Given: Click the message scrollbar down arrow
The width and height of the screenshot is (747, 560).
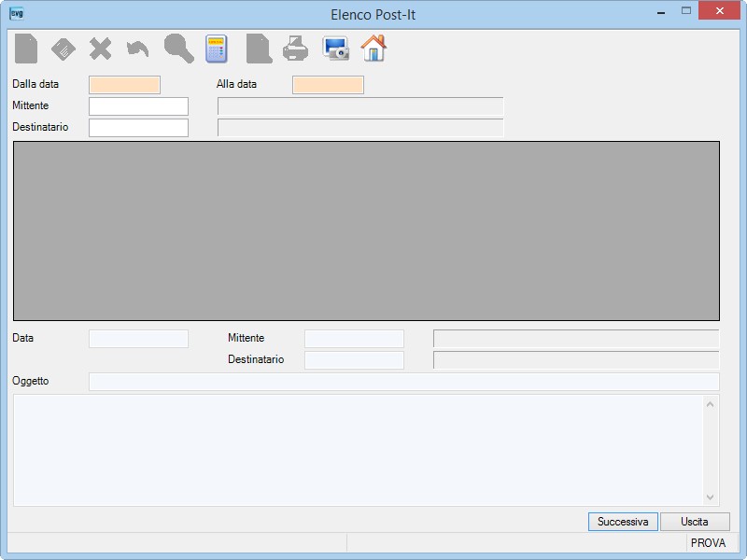Looking at the screenshot, I should [x=710, y=497].
